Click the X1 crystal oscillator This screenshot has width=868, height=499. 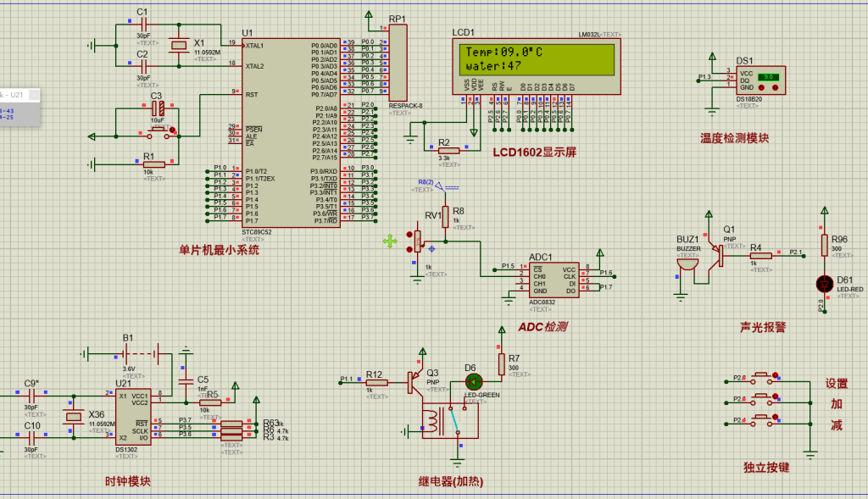coord(178,46)
